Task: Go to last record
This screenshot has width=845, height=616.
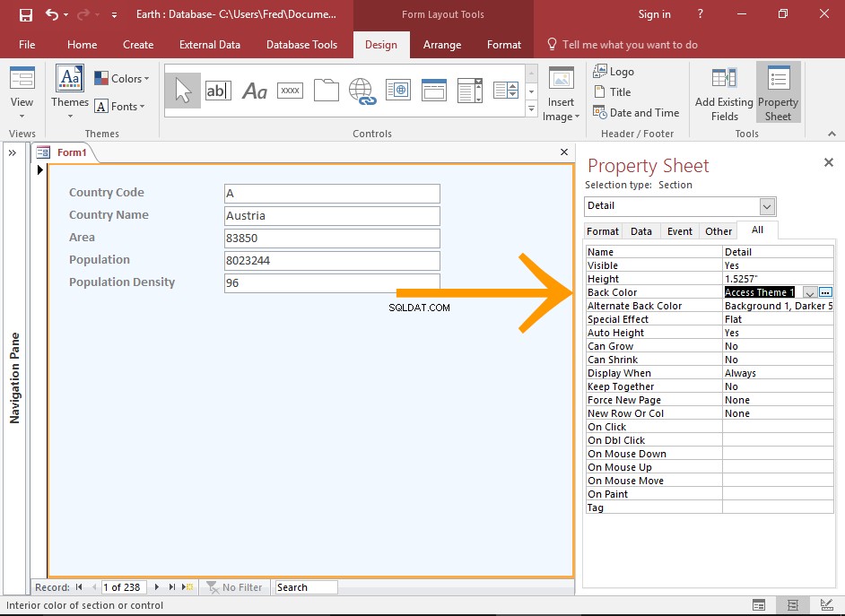Action: 172,587
